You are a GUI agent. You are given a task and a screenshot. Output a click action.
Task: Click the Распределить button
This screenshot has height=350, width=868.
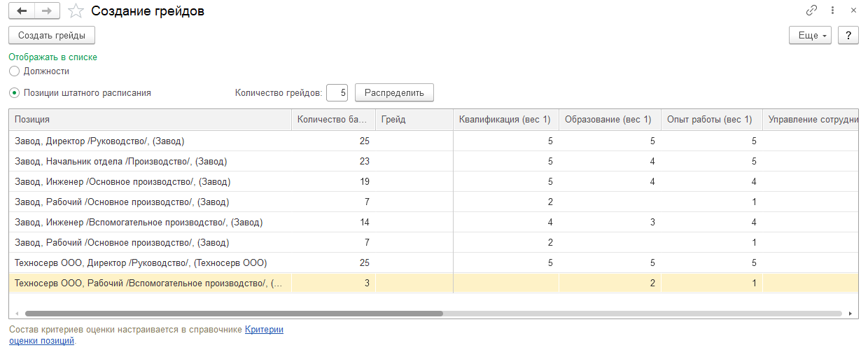394,92
